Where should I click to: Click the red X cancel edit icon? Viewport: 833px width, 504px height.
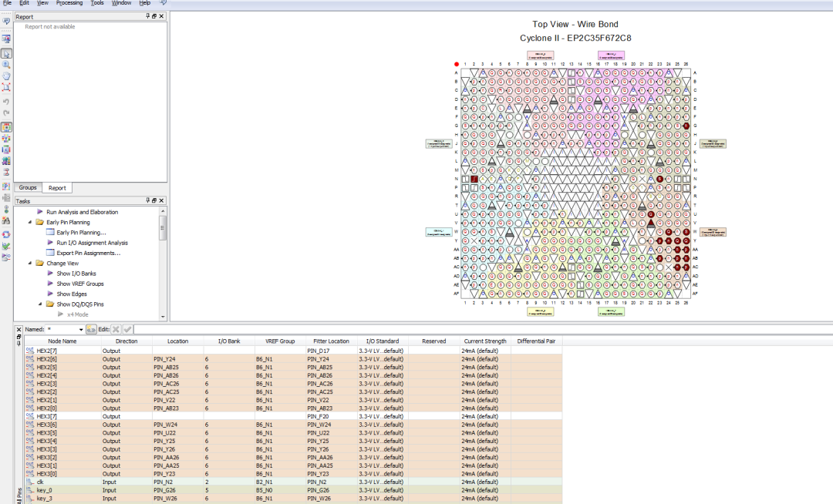[x=116, y=329]
